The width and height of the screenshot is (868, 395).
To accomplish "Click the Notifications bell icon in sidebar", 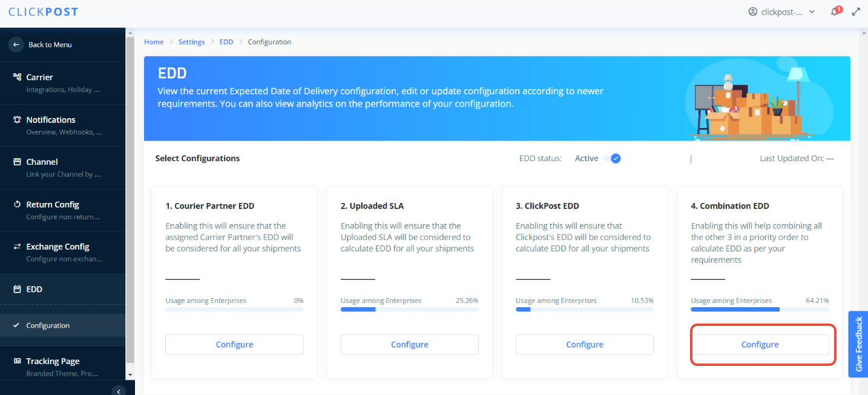I will (x=18, y=119).
